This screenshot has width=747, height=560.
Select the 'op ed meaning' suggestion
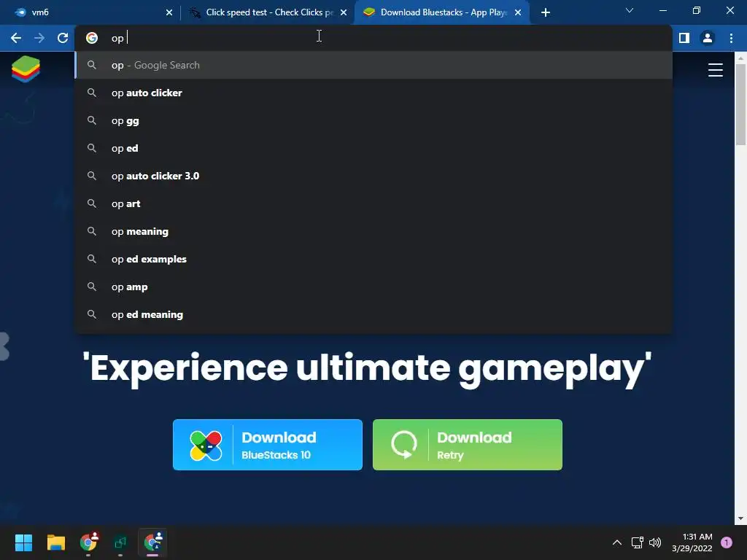click(373, 314)
